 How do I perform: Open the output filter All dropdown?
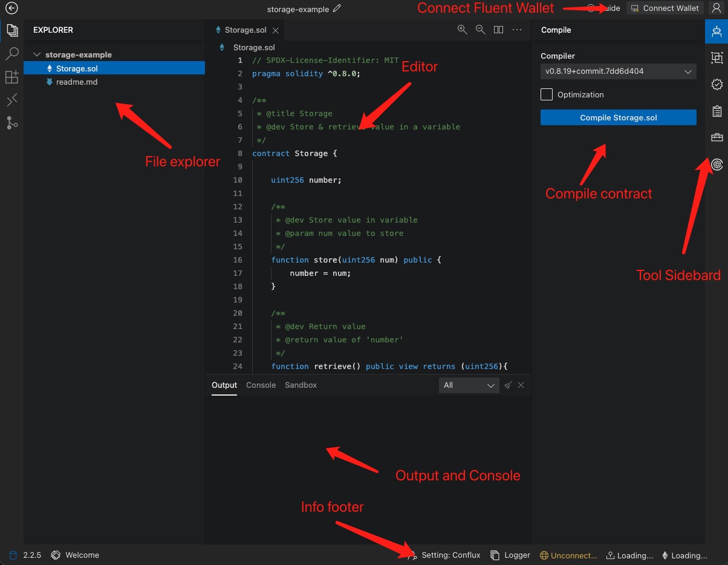point(469,385)
